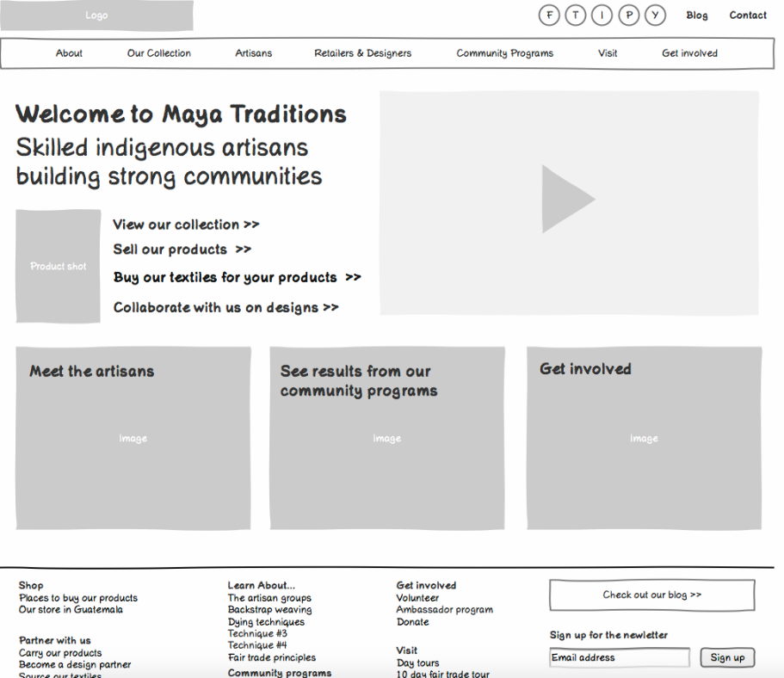Open the YouTube social icon

(x=655, y=15)
